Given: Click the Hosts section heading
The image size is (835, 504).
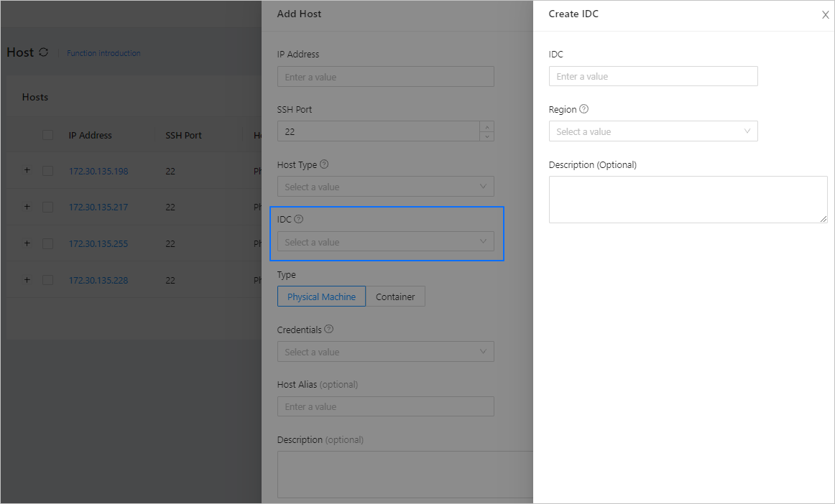Looking at the screenshot, I should point(35,97).
